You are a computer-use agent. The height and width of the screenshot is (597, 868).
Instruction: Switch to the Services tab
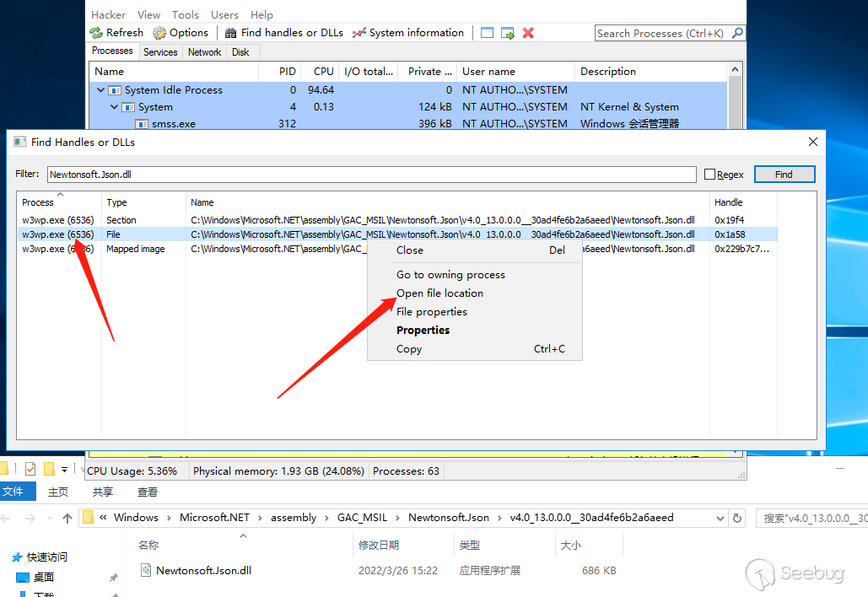[x=160, y=52]
